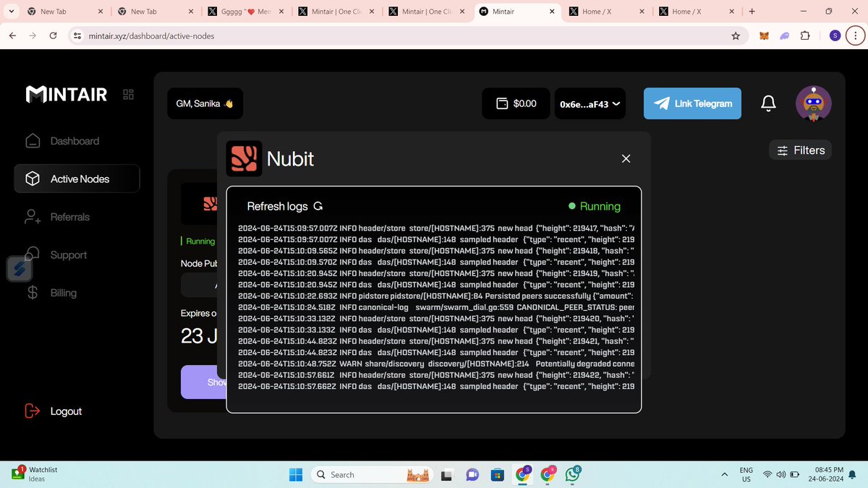Viewport: 868px width, 488px height.
Task: Open the MetaMask fox extension
Action: [x=765, y=35]
